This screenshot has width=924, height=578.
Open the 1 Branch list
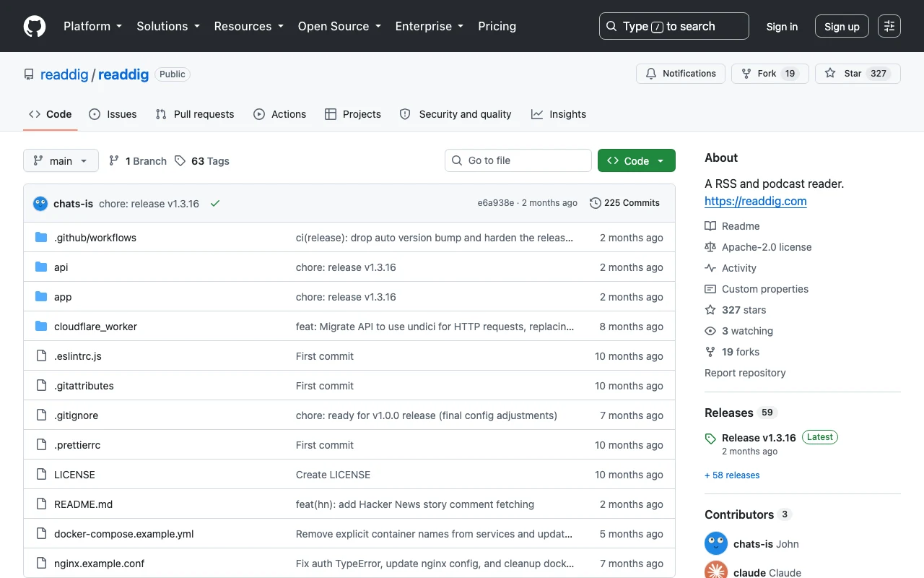(x=138, y=161)
